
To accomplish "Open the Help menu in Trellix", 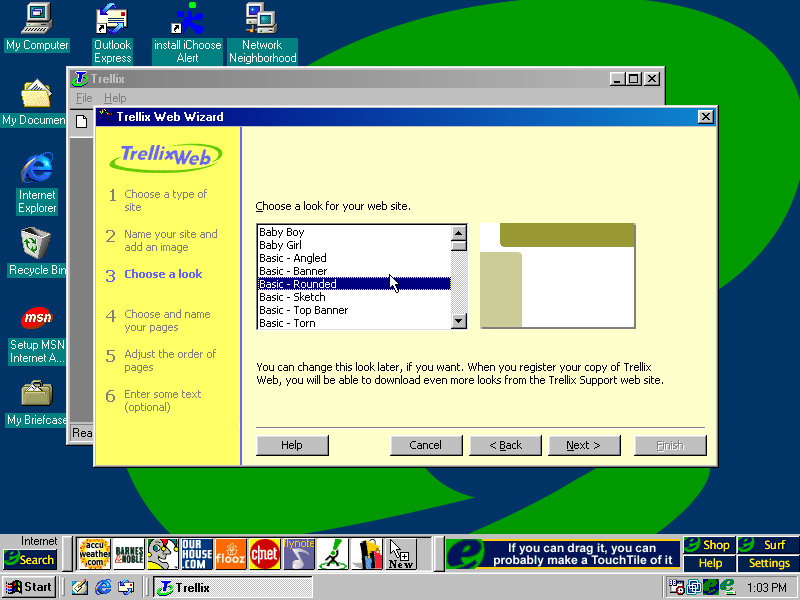I will tap(115, 99).
